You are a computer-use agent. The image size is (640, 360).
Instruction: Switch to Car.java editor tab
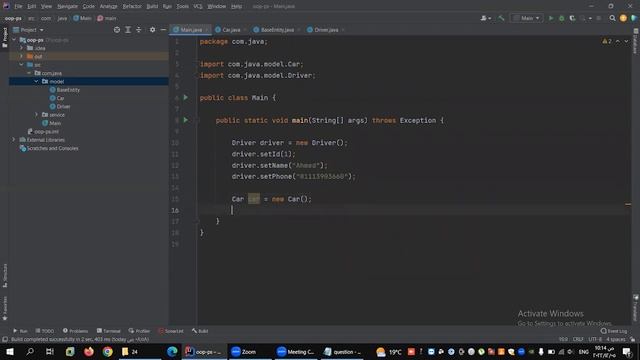pos(231,30)
